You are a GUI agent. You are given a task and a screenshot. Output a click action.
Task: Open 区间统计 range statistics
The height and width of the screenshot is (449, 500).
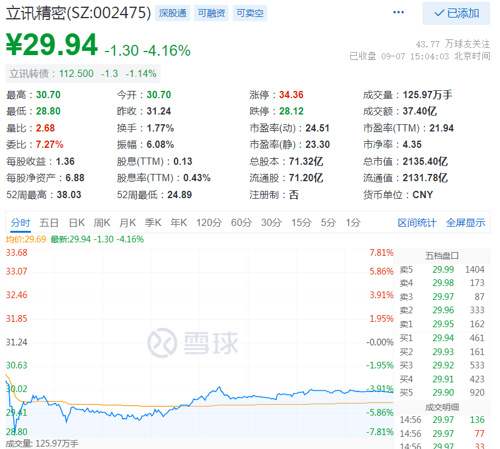(x=417, y=223)
